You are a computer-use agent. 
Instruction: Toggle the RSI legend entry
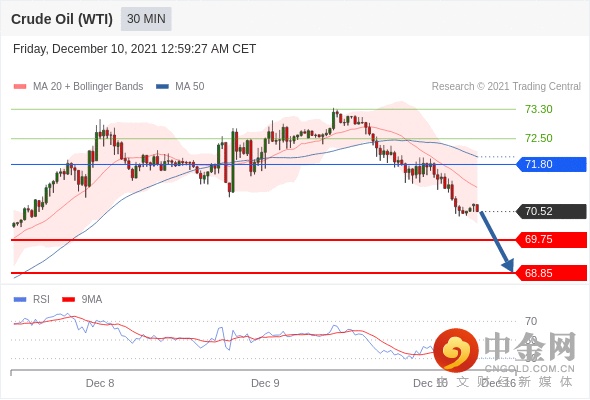pyautogui.click(x=32, y=299)
